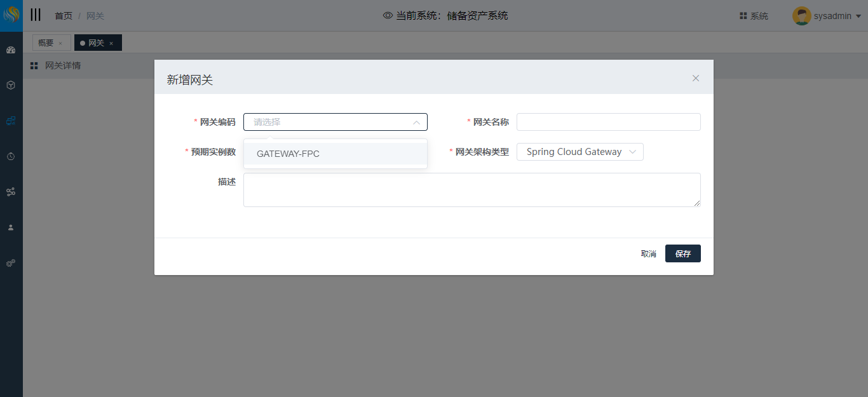Click the 取消 button
Screen dimensions: 868x397
648,253
